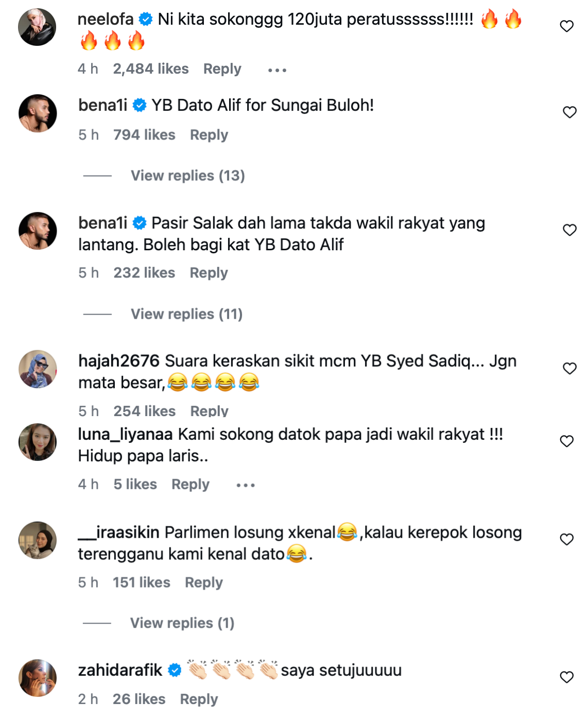Like __iraasikin's comment about Parlimen
The width and height of the screenshot is (588, 721).
coord(566,540)
